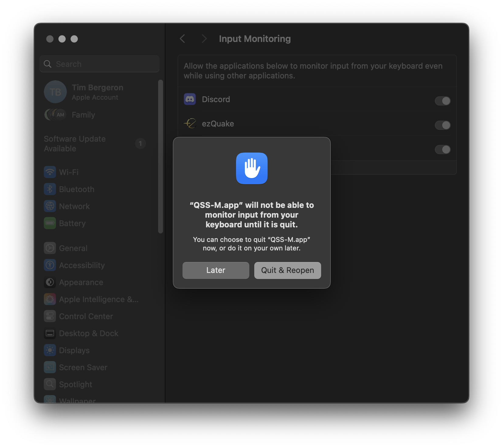
Task: Click the Displays label
Action: pos(75,350)
